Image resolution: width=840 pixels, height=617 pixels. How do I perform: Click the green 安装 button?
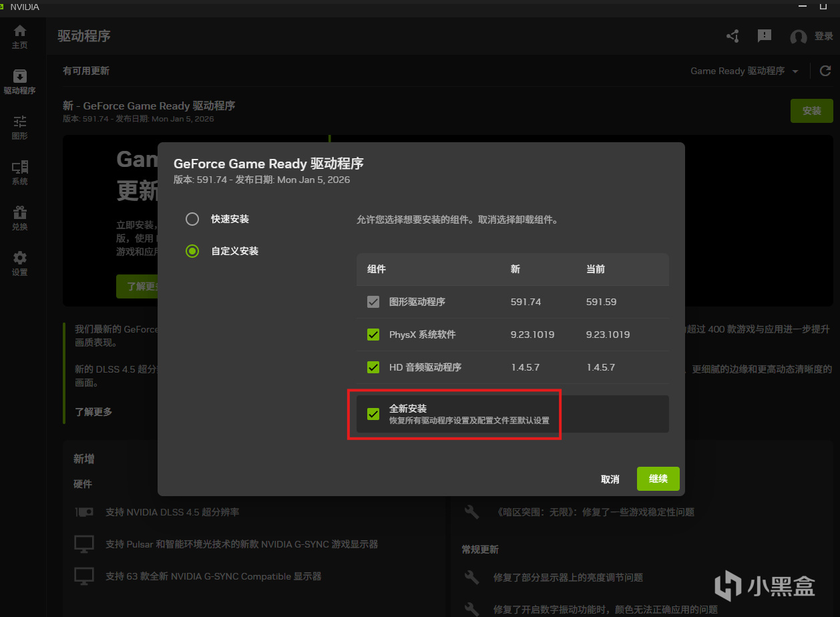pyautogui.click(x=812, y=111)
